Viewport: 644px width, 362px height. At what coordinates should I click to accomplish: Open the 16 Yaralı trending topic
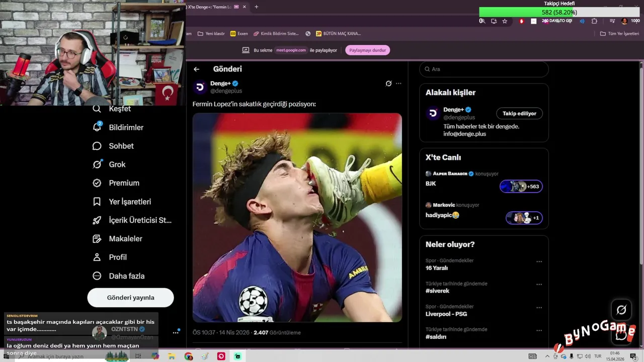tap(437, 268)
